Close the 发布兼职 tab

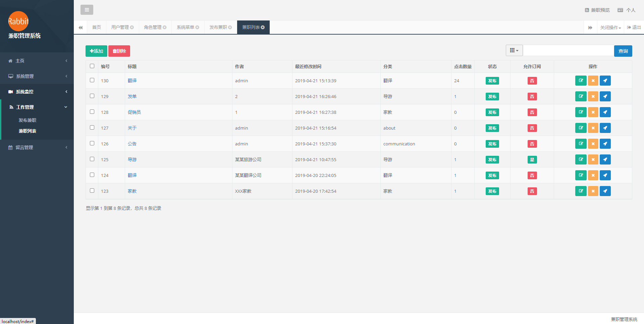(x=230, y=28)
